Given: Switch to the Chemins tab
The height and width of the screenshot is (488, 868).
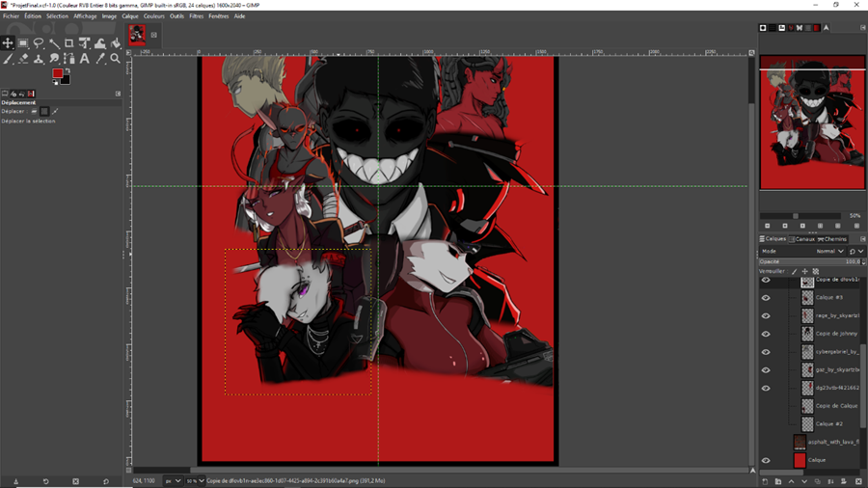Looking at the screenshot, I should (x=832, y=239).
